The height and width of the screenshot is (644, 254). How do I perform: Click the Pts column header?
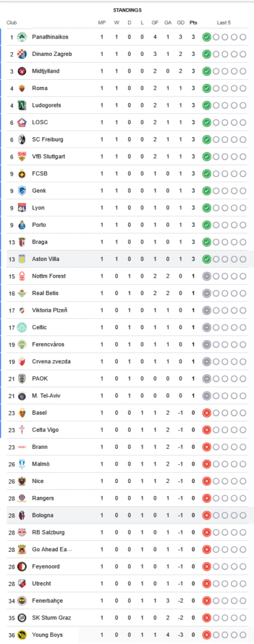pyautogui.click(x=194, y=23)
